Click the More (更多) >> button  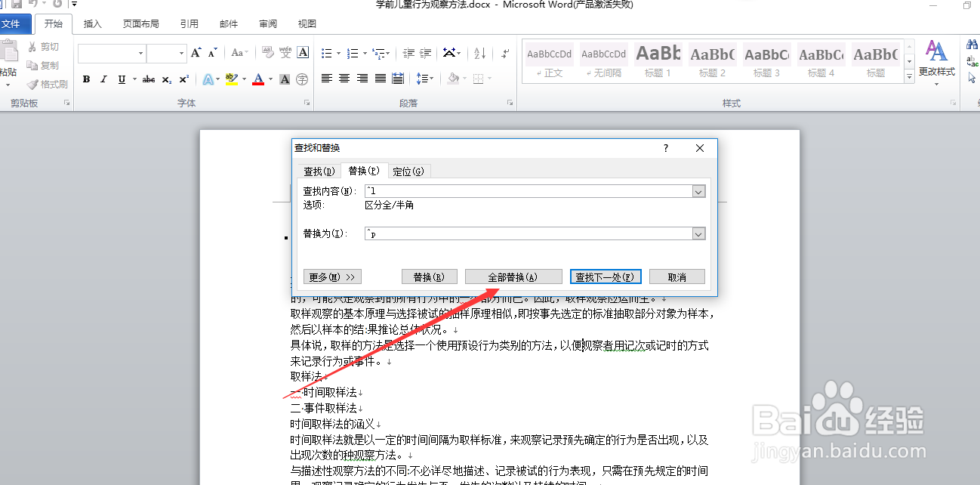click(x=332, y=277)
